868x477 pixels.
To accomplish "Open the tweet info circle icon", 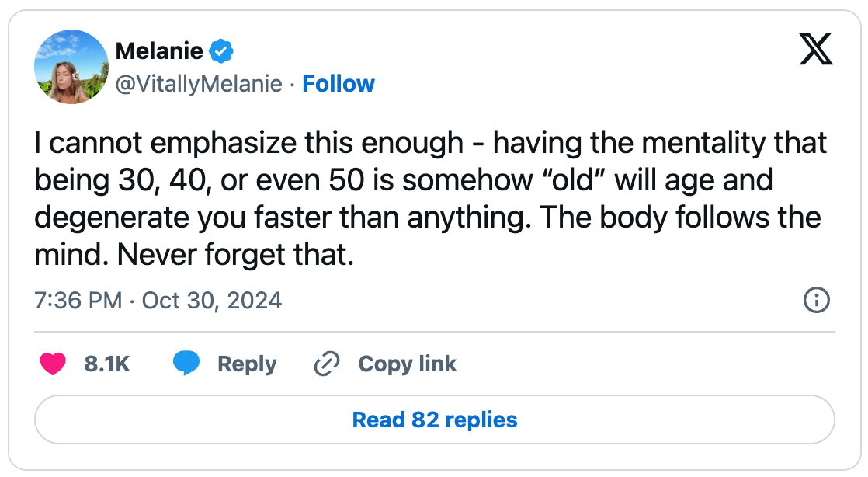I will 817,300.
